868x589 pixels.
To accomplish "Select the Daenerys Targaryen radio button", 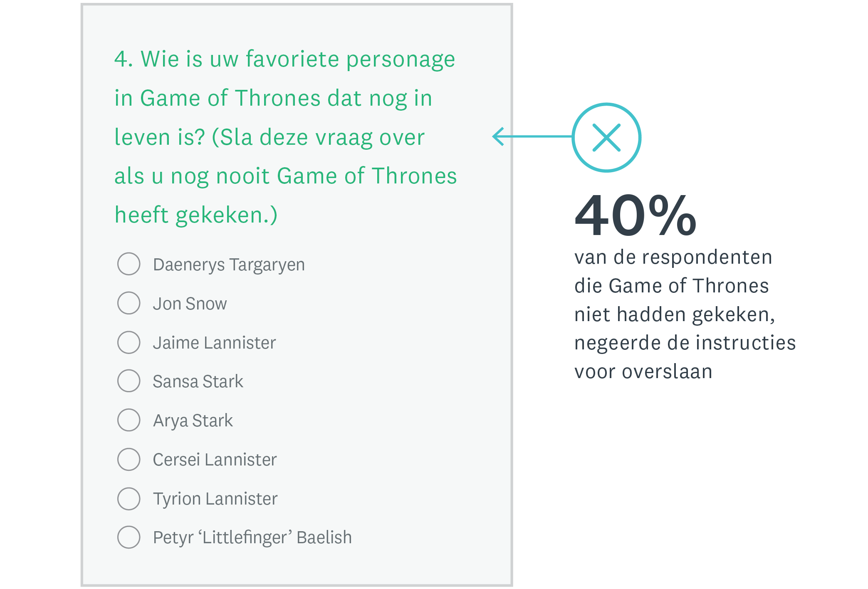I will click(x=129, y=264).
